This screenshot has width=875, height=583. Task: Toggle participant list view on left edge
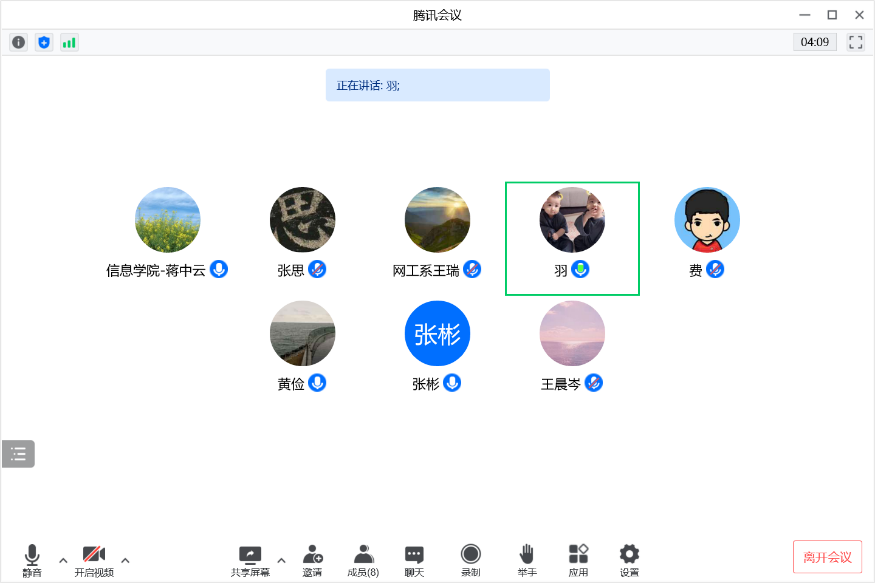(18, 454)
